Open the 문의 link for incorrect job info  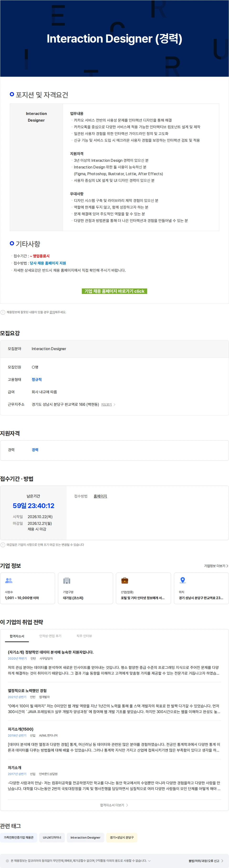point(52,312)
